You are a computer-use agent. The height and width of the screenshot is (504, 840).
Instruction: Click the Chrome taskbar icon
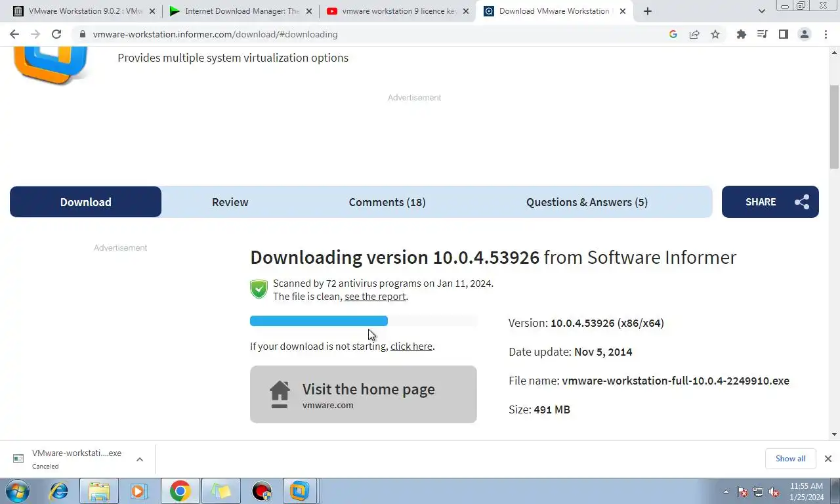(180, 491)
